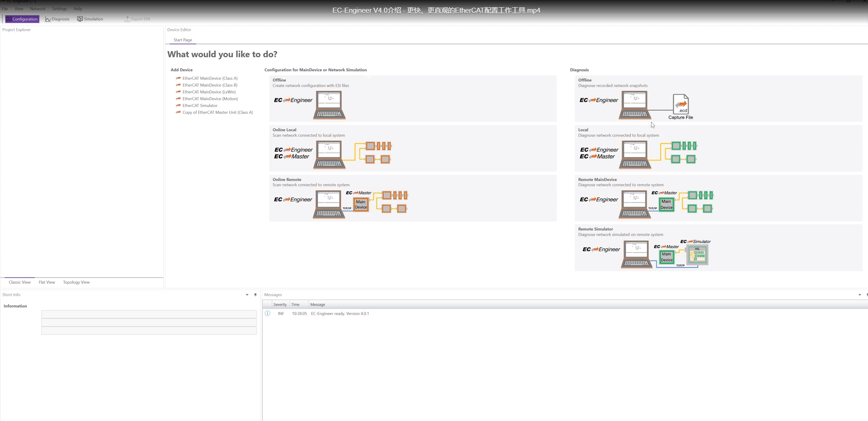Select the Start Page tab
Image resolution: width=868 pixels, height=421 pixels.
tap(183, 40)
